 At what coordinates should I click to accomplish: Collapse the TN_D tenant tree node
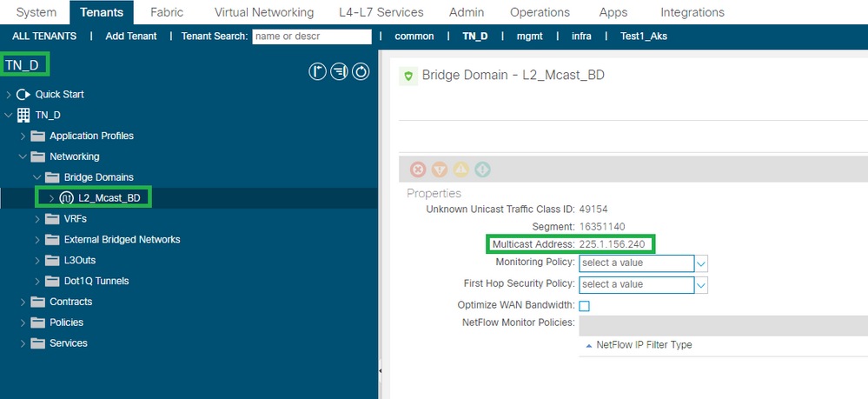pos(9,116)
